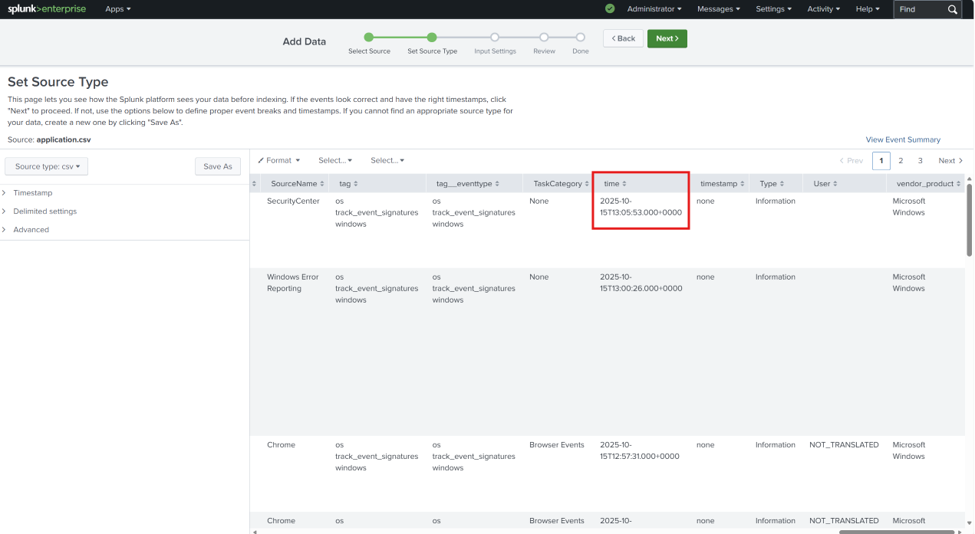Screen dimensions: 975x534
Task: Click the green health status check icon
Action: (610, 9)
